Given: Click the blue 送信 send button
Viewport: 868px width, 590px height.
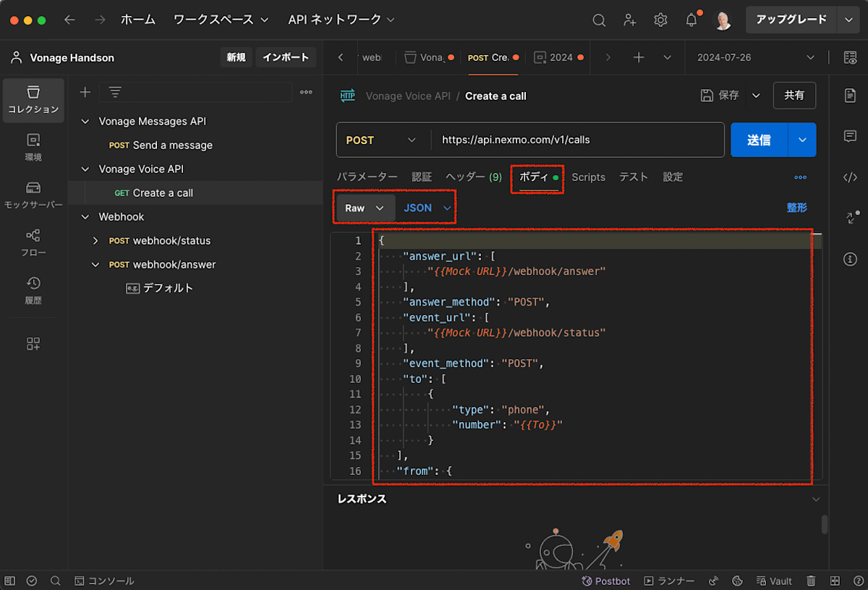Looking at the screenshot, I should point(759,140).
